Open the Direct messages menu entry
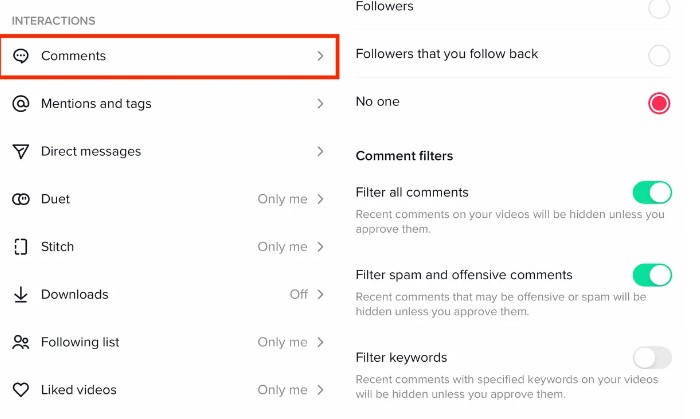 pos(168,151)
